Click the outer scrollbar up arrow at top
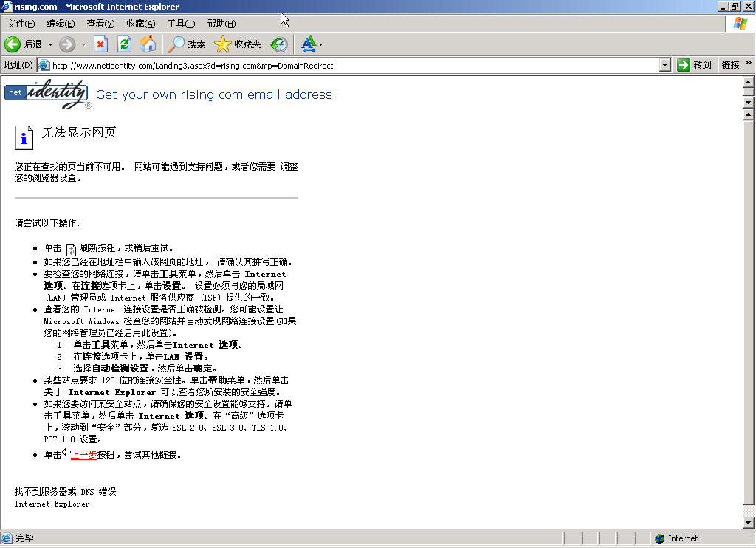This screenshot has width=756, height=548. pos(748,82)
